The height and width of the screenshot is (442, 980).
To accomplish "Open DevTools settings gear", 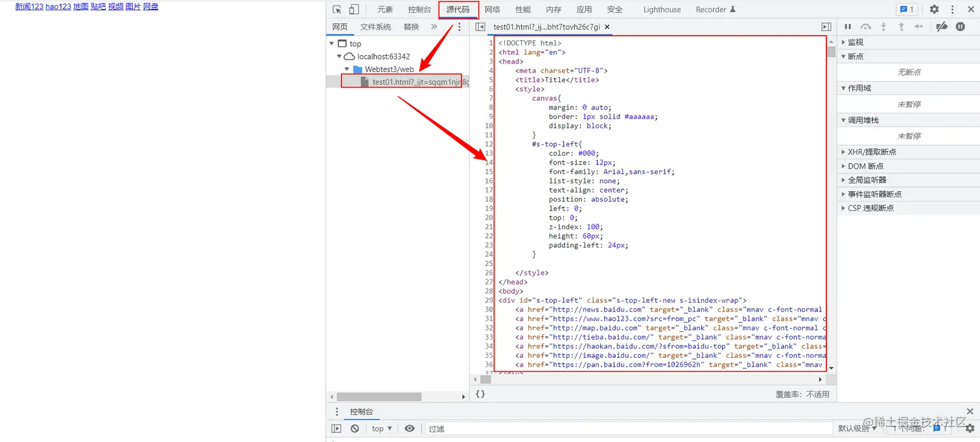I will [934, 10].
